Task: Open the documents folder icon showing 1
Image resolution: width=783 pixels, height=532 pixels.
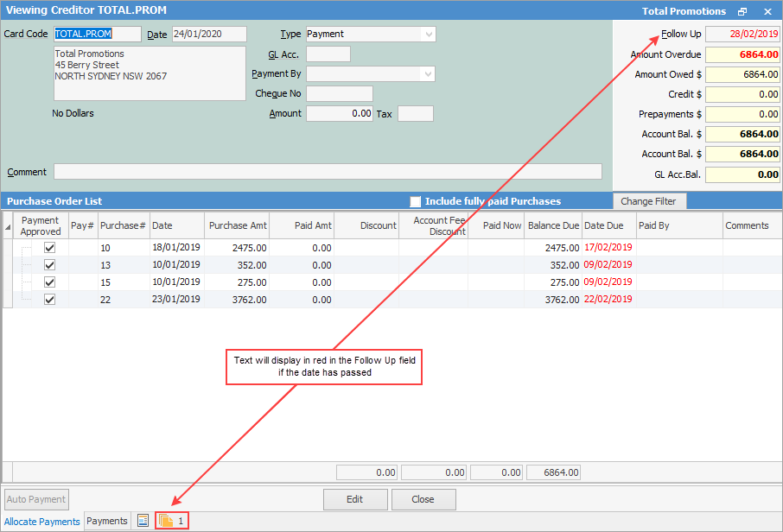Action: coord(171,521)
